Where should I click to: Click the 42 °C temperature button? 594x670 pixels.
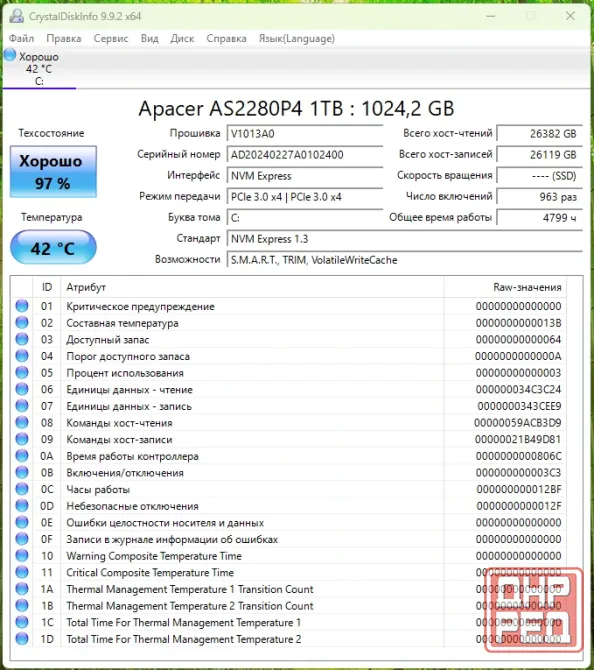click(x=53, y=247)
